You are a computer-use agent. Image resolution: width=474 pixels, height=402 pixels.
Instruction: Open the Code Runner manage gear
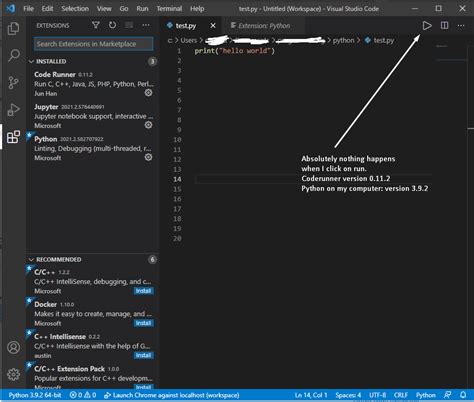(x=148, y=93)
